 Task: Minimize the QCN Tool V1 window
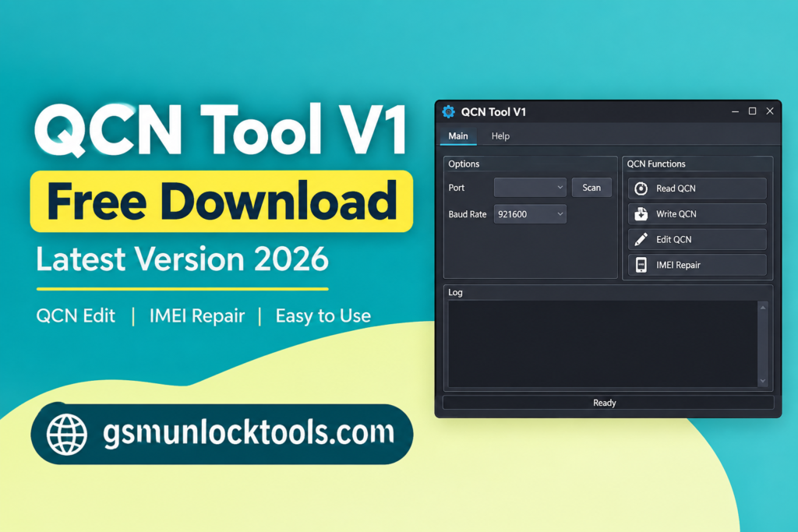point(735,111)
